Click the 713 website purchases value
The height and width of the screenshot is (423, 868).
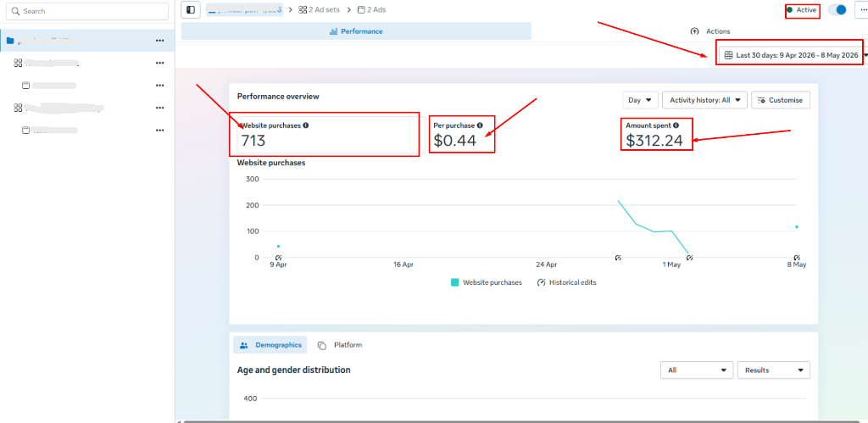[253, 142]
